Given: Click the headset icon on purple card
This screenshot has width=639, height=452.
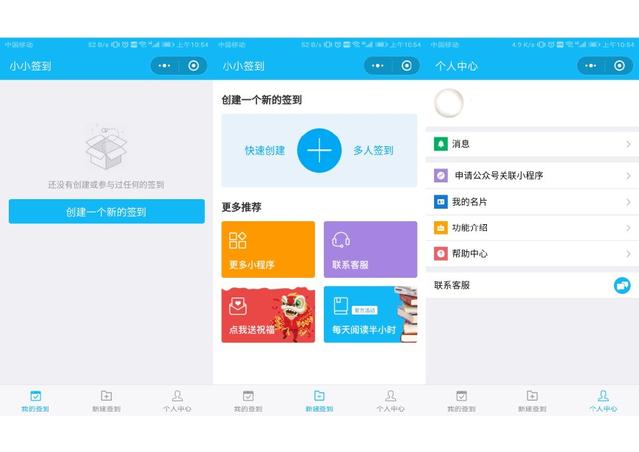Looking at the screenshot, I should (341, 240).
